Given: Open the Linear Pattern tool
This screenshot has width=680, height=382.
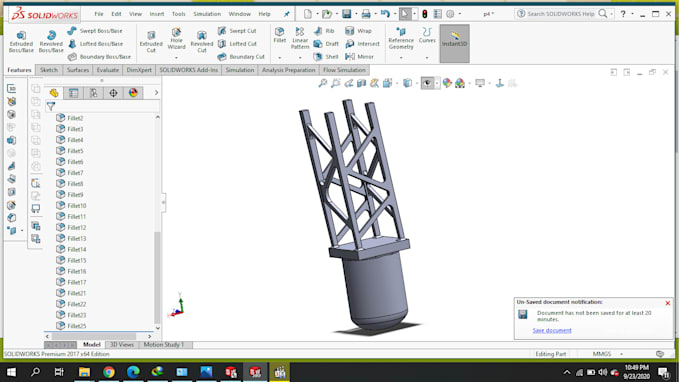Looking at the screenshot, I should [300, 38].
